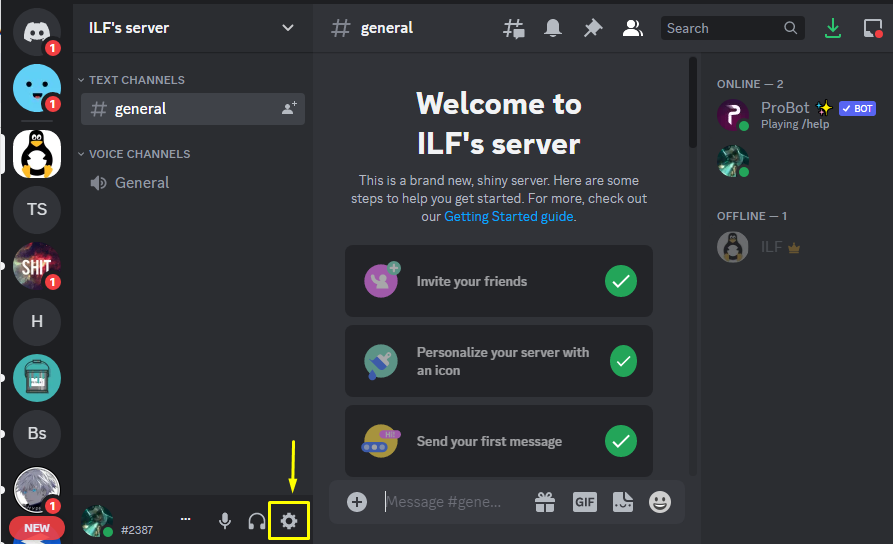Open the H server
This screenshot has width=893, height=544.
[x=36, y=322]
